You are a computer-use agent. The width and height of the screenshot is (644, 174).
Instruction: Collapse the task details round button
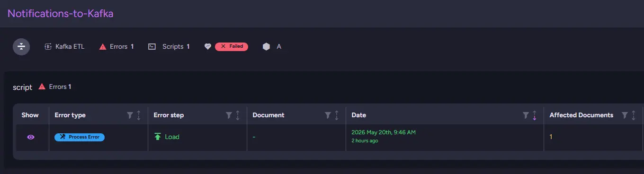21,47
